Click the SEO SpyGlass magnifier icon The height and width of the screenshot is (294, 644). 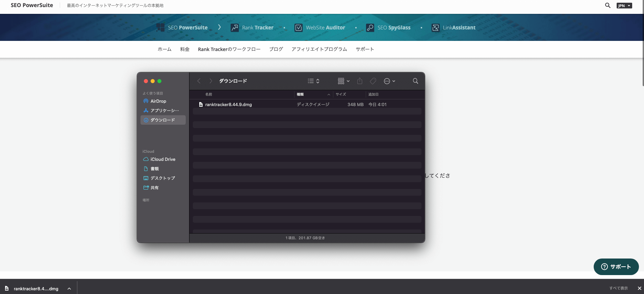tap(370, 28)
